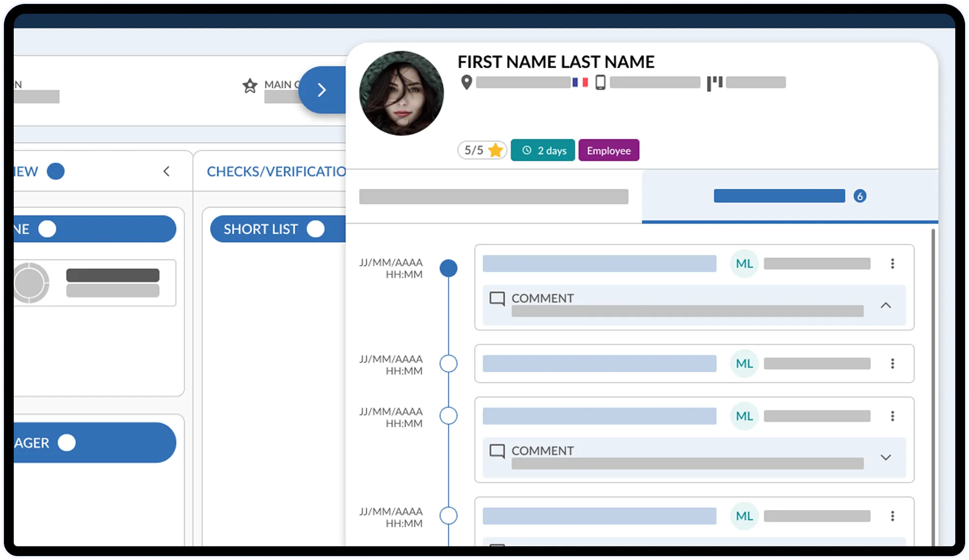969x560 pixels.
Task: Click the first entry blue title bar
Action: tap(599, 264)
